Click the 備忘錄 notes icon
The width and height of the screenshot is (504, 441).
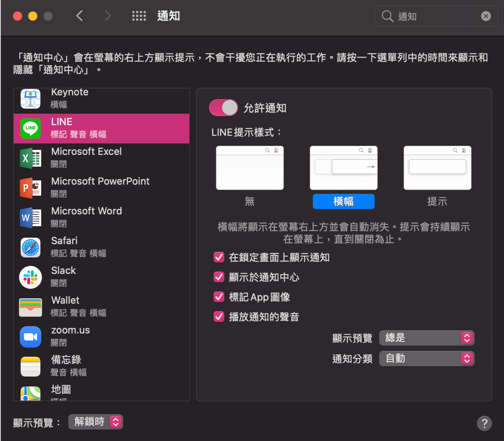coord(31,367)
